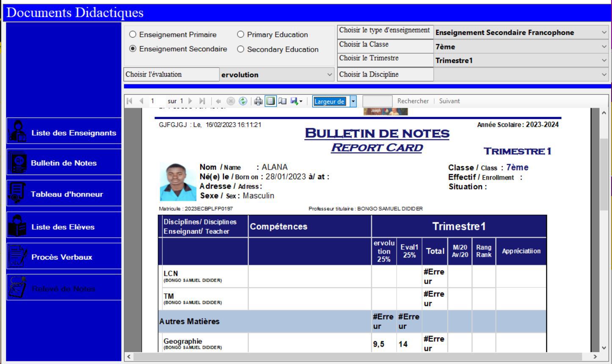612x364 pixels.
Task: Click the Matricule 2023ECBPLFP0197 text
Action: 196,208
